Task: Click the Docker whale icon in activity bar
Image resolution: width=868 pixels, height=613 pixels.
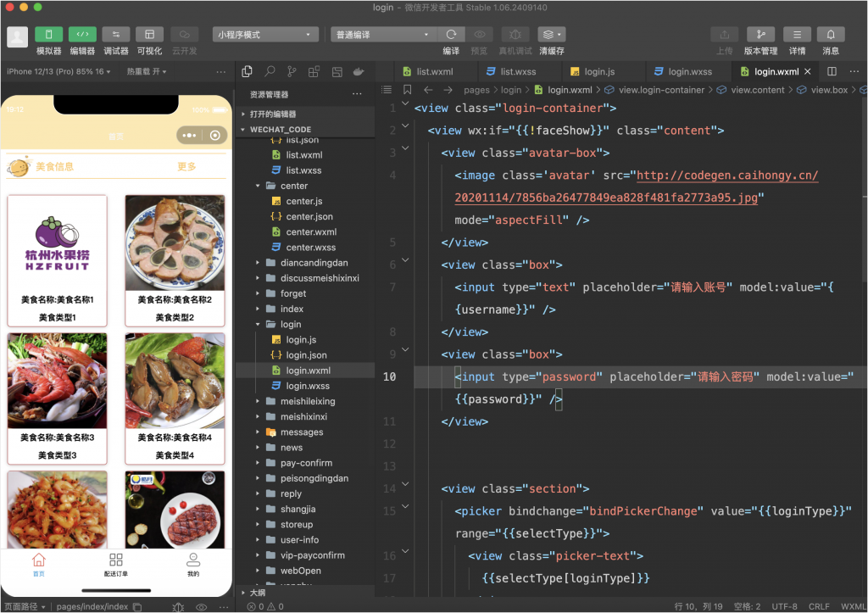Action: [x=359, y=72]
